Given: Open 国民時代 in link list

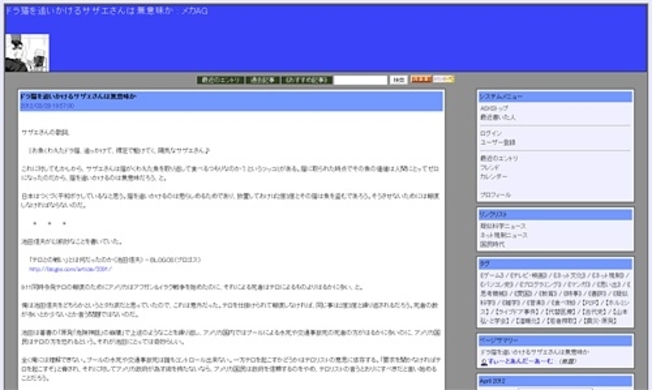Looking at the screenshot, I should tap(492, 244).
